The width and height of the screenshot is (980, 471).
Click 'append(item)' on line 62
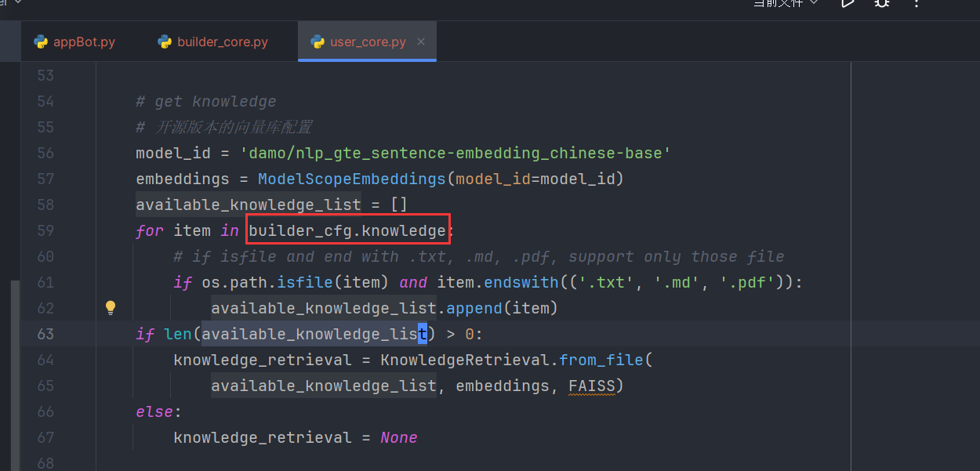point(502,308)
